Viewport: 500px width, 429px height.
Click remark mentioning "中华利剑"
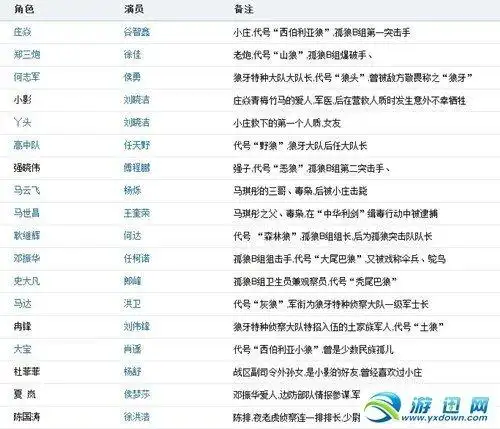(x=335, y=214)
